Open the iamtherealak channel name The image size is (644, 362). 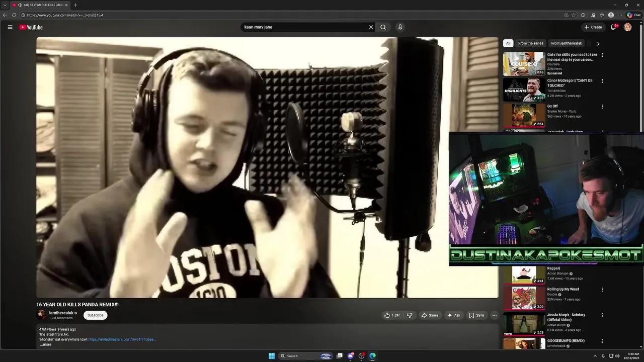click(x=61, y=313)
